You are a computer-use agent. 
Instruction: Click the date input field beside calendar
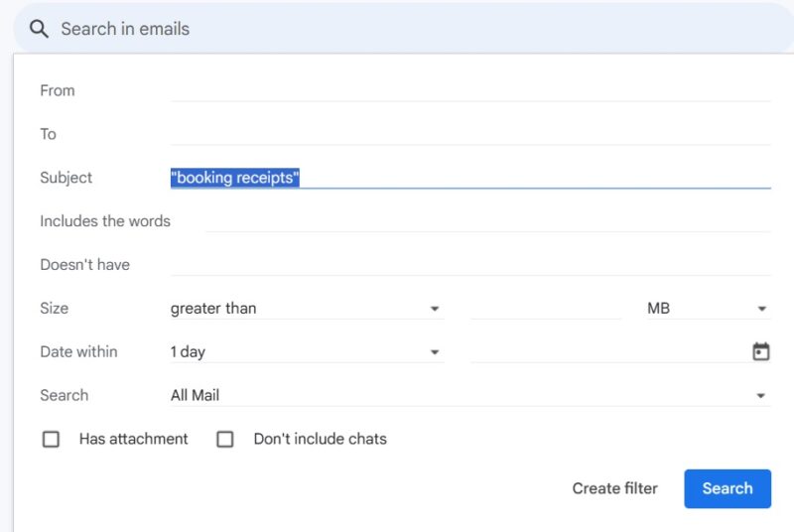[x=610, y=351]
